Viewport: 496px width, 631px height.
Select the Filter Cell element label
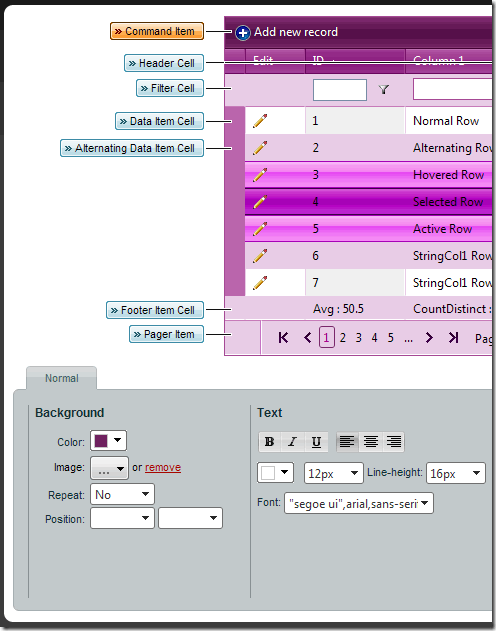tap(170, 88)
